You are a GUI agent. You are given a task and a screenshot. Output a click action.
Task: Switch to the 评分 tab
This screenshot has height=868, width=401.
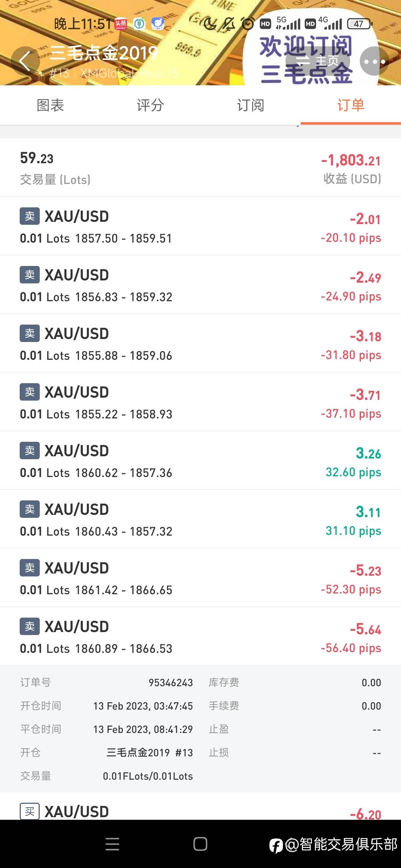[x=150, y=105]
